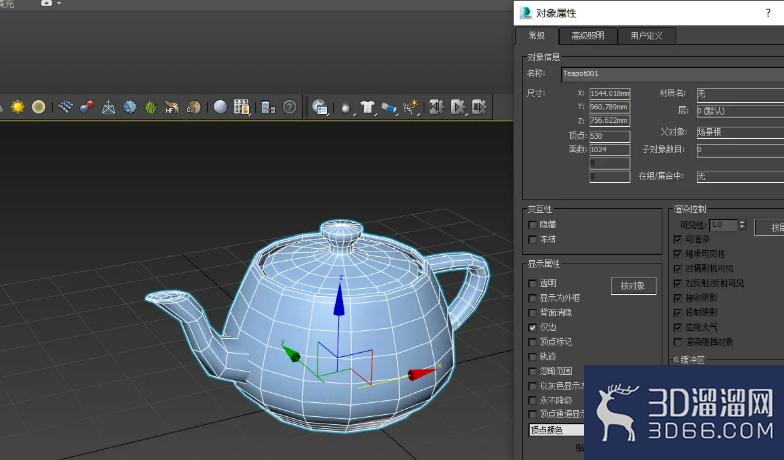
Task: Enable the 渲染阻挡对象 checkbox
Action: (x=678, y=342)
